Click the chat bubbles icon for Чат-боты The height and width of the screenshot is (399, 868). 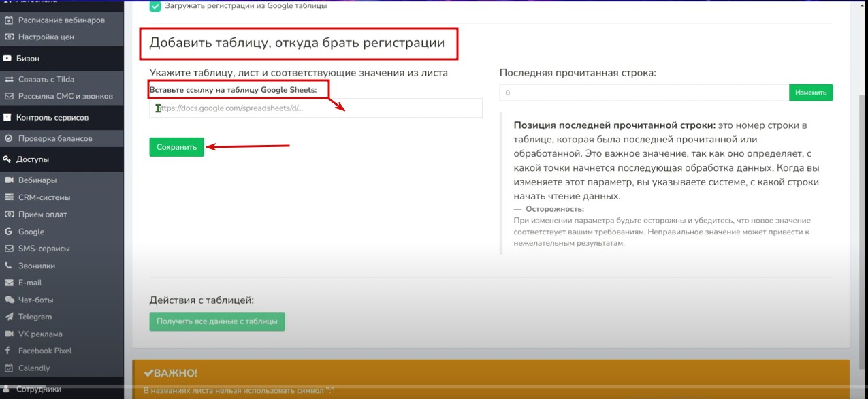click(x=9, y=300)
